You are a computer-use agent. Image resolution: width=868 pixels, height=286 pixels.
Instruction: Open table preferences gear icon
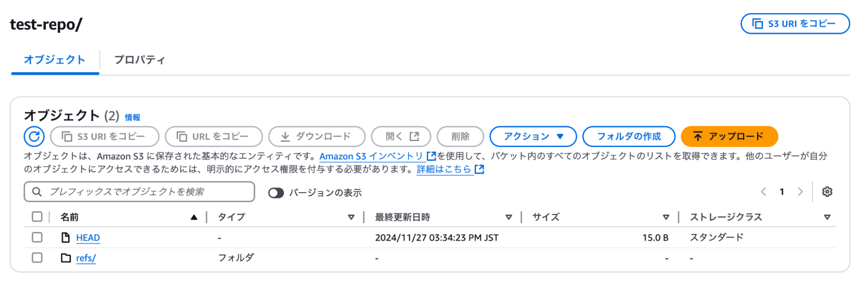[827, 192]
